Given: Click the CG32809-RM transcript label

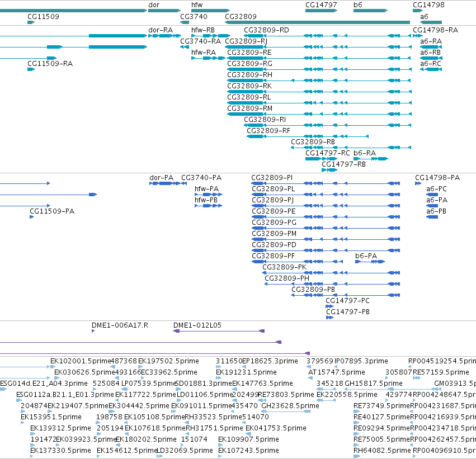Looking at the screenshot, I should [x=250, y=108].
